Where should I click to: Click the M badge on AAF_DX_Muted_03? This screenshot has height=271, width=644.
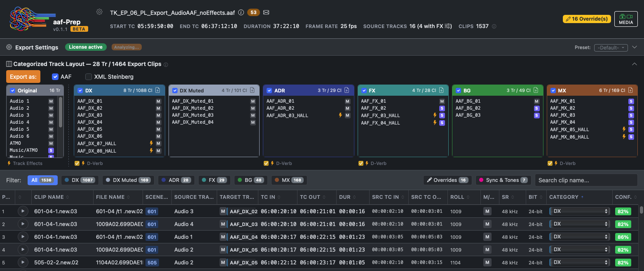coord(253,115)
